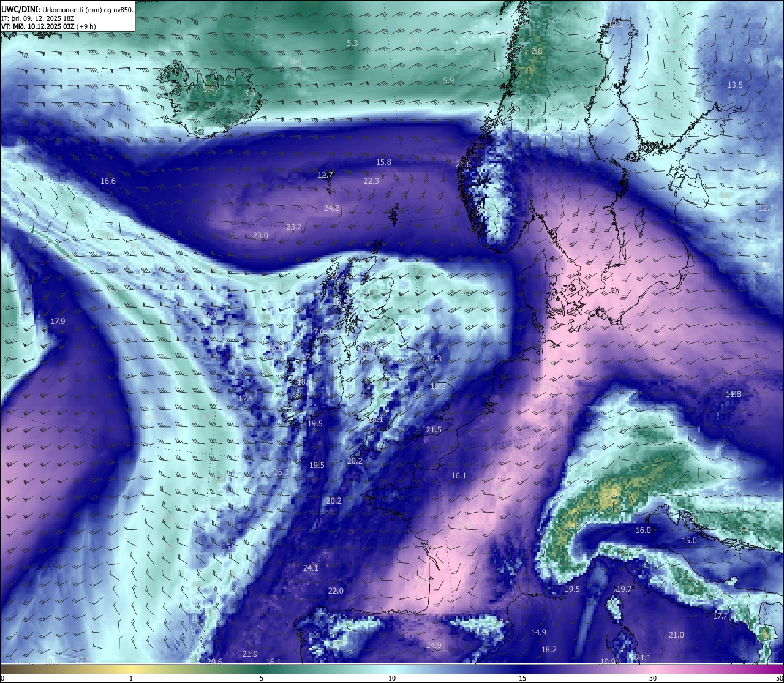The height and width of the screenshot is (683, 784).
Task: Click the 23.7 value label
Action: click(x=294, y=227)
